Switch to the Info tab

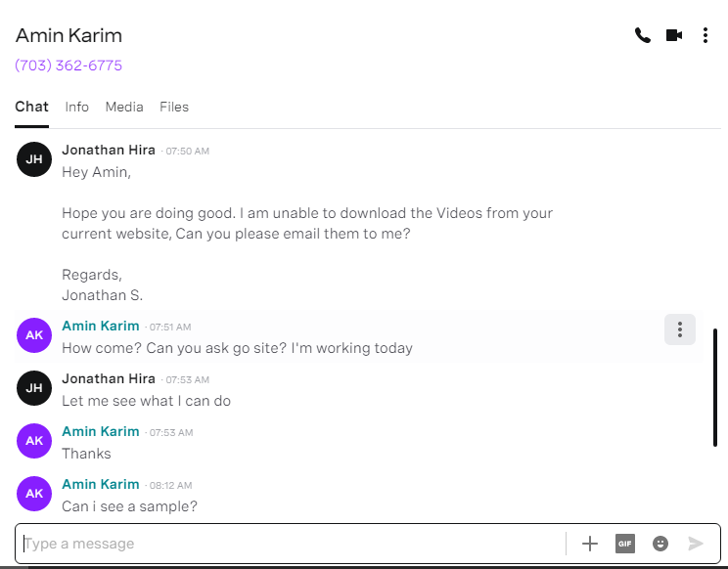(76, 108)
